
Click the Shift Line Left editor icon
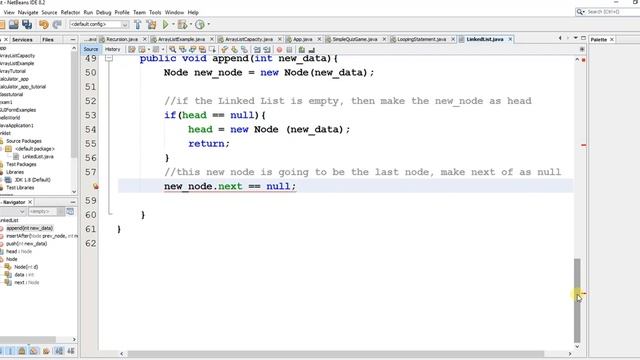click(257, 49)
